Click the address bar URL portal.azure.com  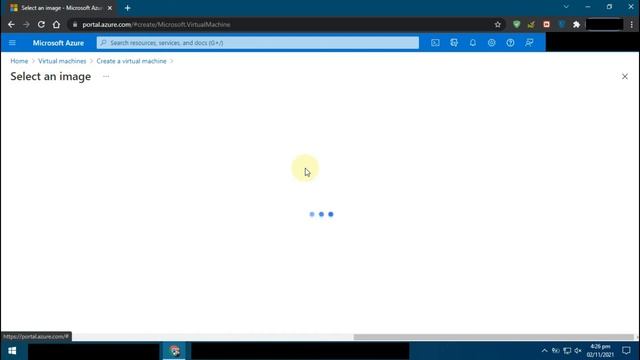coord(156,24)
